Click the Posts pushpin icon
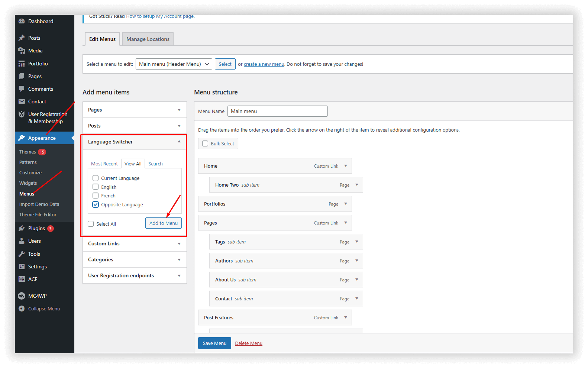This screenshot has height=368, width=588. 22,38
